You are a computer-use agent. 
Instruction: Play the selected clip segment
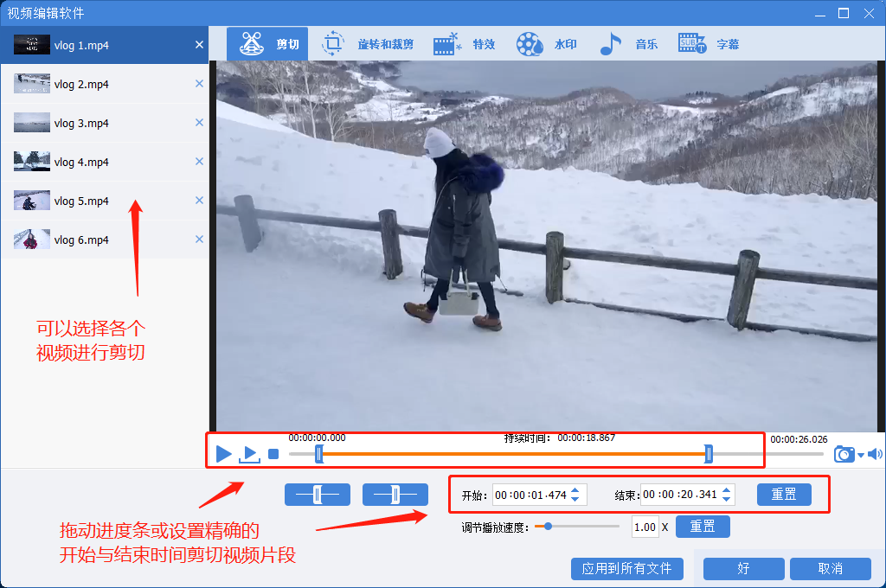click(x=249, y=454)
